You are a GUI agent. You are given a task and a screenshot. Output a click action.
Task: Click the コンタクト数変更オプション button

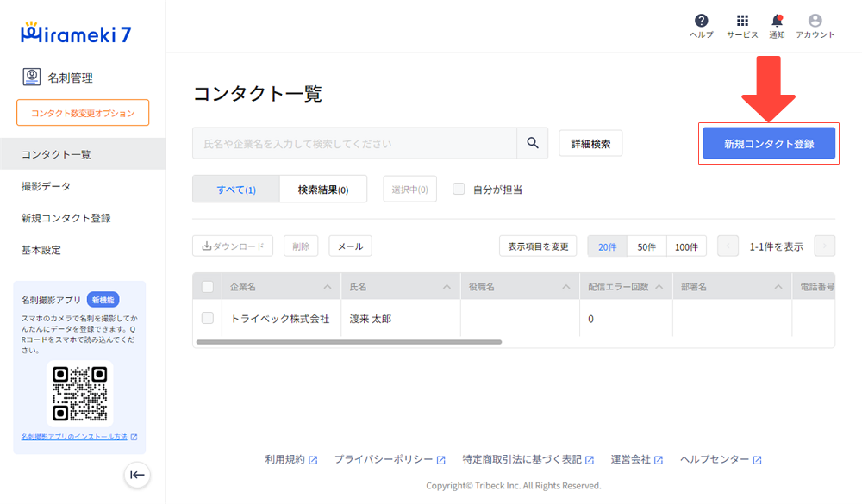83,113
